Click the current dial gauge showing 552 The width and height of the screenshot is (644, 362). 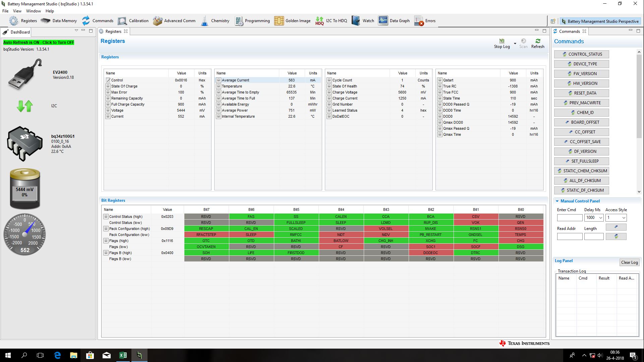pyautogui.click(x=25, y=235)
